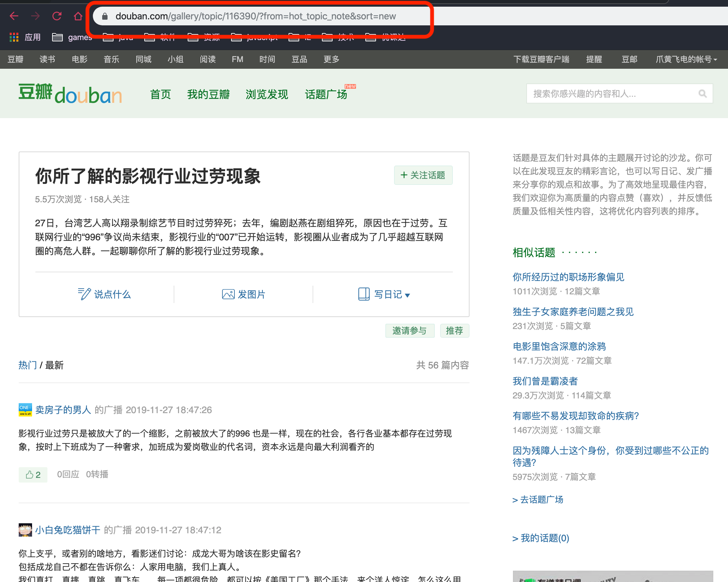Go to browser home page icon

point(78,16)
